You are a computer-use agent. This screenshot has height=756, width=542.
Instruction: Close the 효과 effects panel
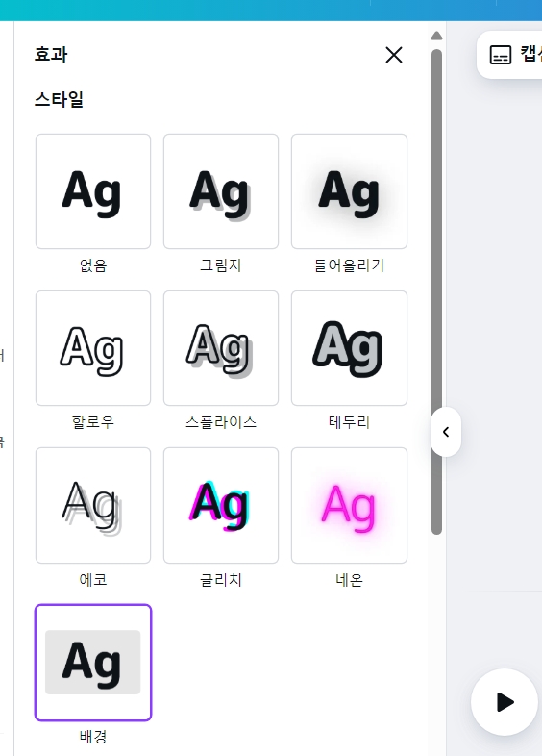394,55
